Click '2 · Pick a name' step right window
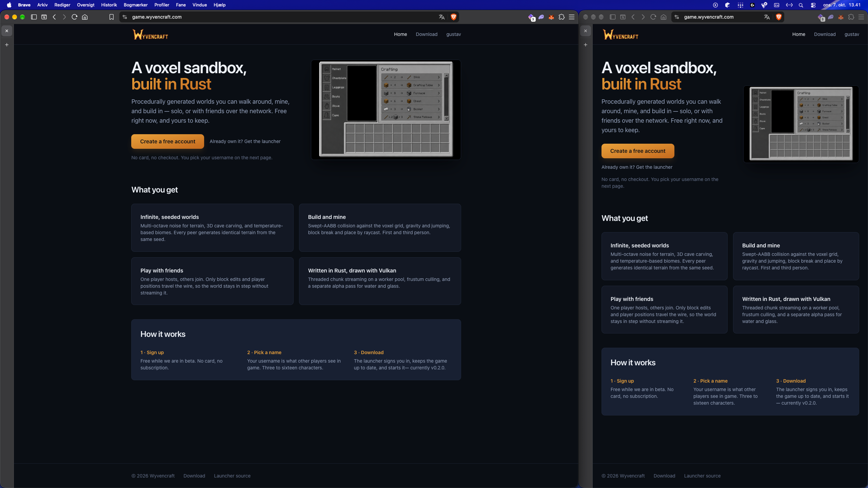 [x=710, y=381]
